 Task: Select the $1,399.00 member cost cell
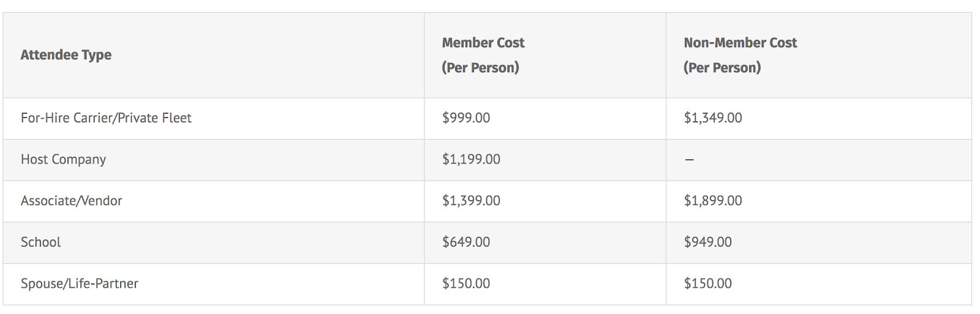tap(471, 201)
